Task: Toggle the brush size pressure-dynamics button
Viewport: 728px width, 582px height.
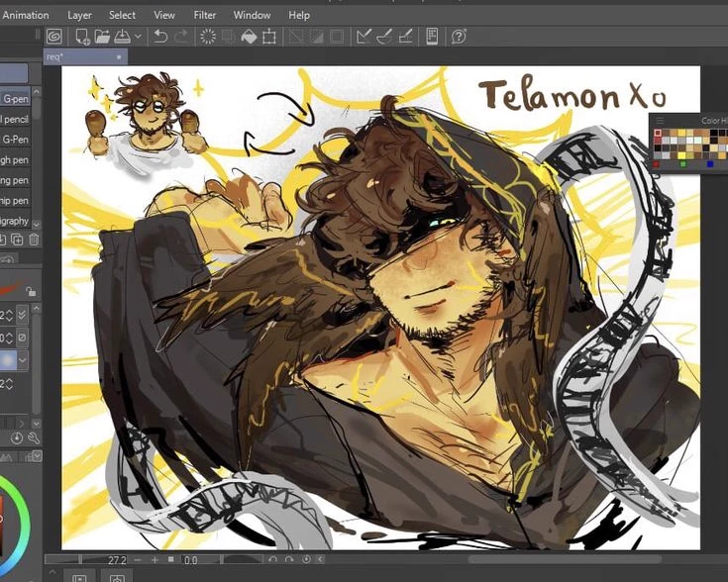Action: tap(22, 314)
